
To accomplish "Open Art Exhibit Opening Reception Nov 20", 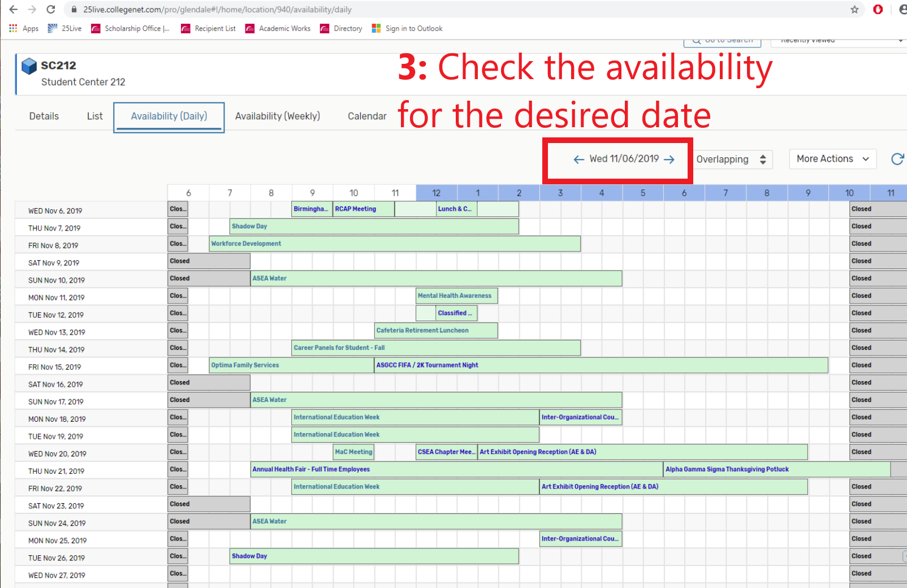I will tap(642, 452).
